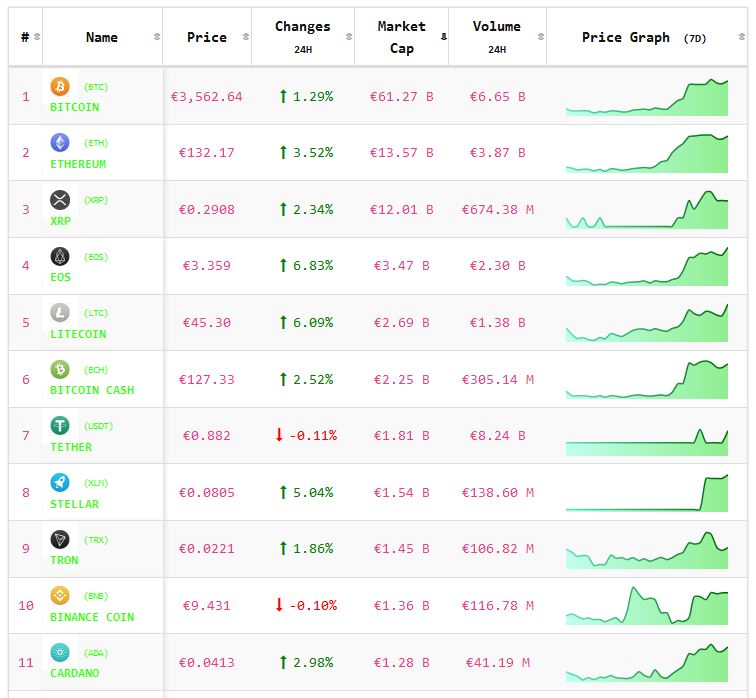Screen dimensions: 756x698
Task: Sort by Market Cap column arrows
Action: [x=443, y=37]
